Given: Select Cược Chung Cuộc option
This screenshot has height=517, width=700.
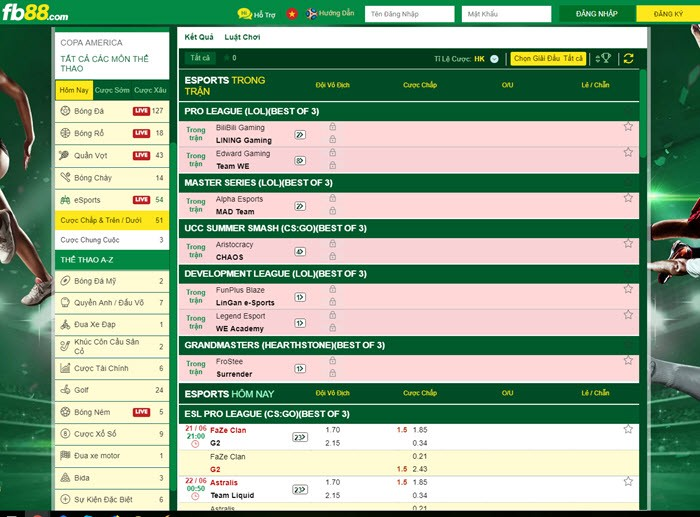Looking at the screenshot, I should pyautogui.click(x=112, y=240).
